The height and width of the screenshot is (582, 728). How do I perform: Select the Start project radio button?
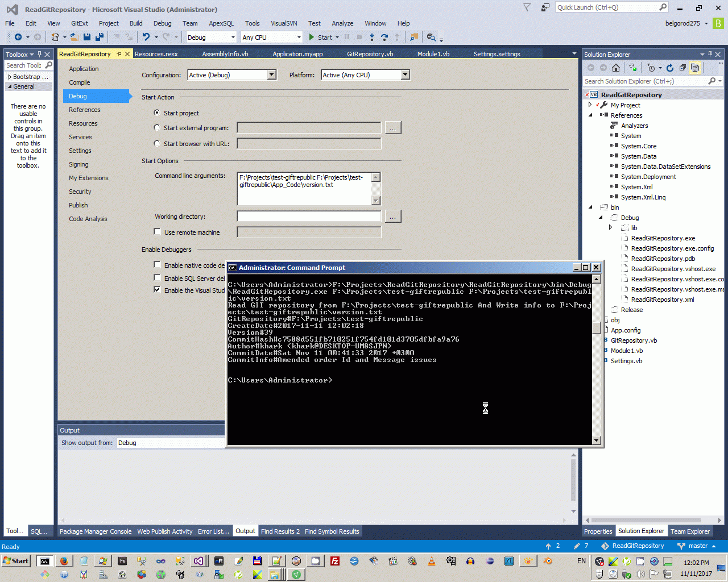point(157,113)
